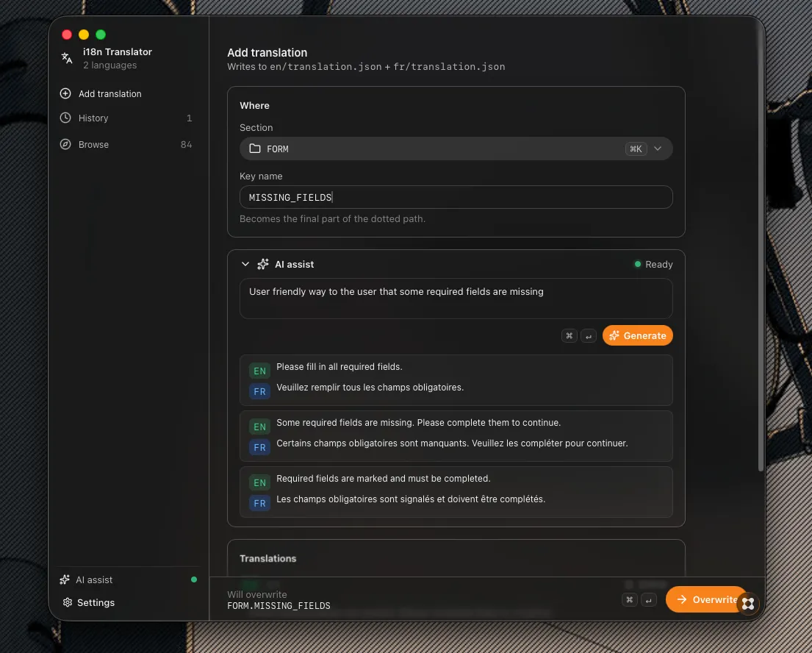
Task: Select the 'Required fields are marked' suggestion
Action: click(x=456, y=493)
